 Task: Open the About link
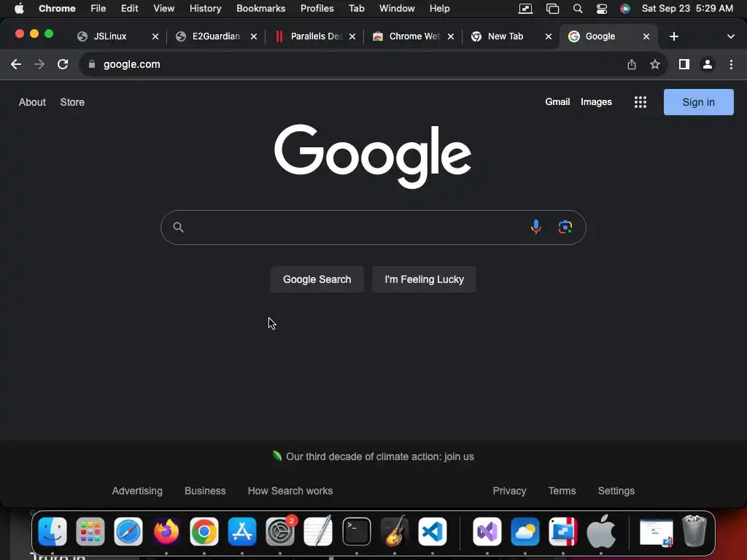(x=32, y=102)
